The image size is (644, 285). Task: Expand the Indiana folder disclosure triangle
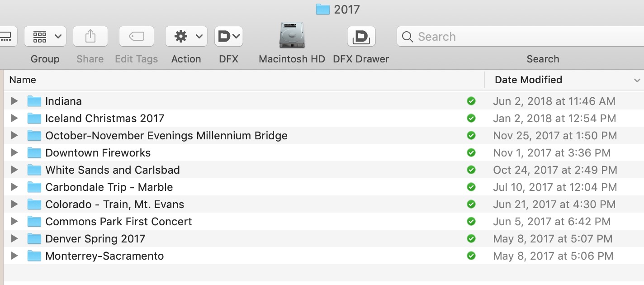[14, 101]
